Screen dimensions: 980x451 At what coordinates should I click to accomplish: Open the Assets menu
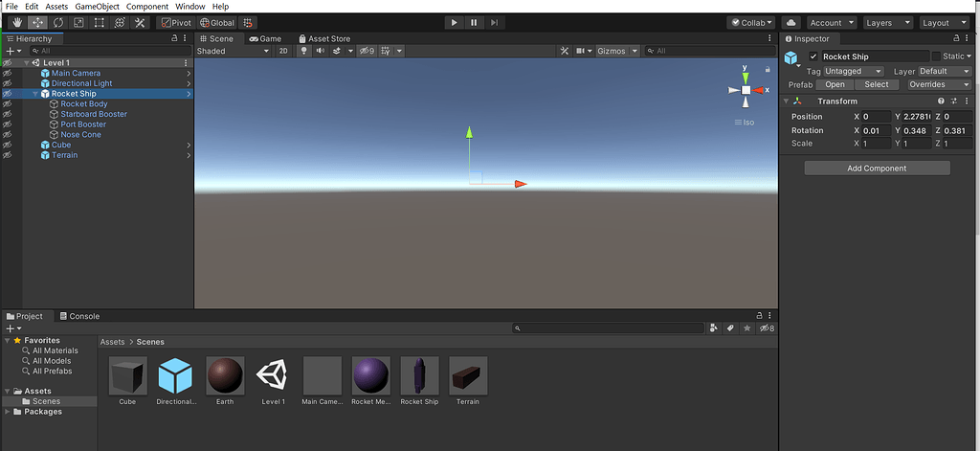[x=56, y=7]
